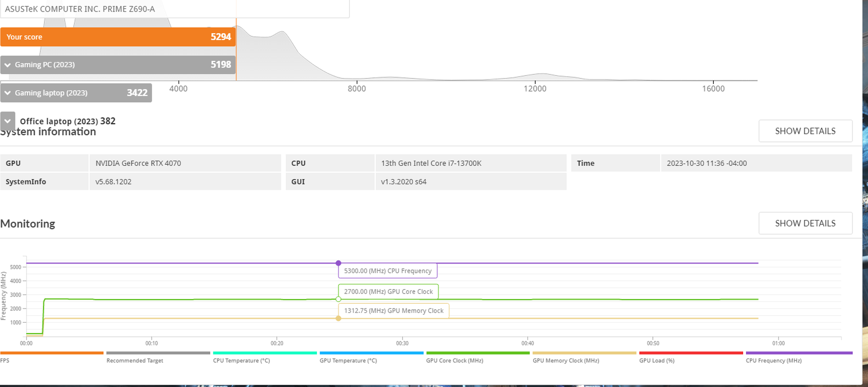Select the SystemInfo version v5.68.1202
This screenshot has width=868, height=387.
(113, 182)
